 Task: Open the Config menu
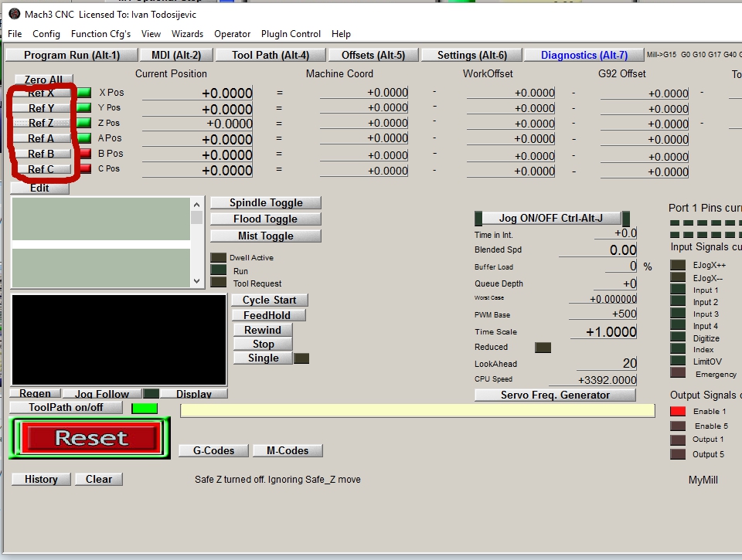pos(46,33)
